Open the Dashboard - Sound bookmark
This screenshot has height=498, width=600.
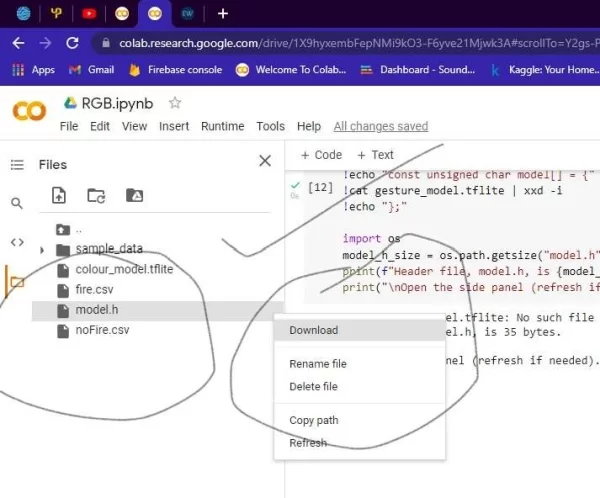click(417, 70)
